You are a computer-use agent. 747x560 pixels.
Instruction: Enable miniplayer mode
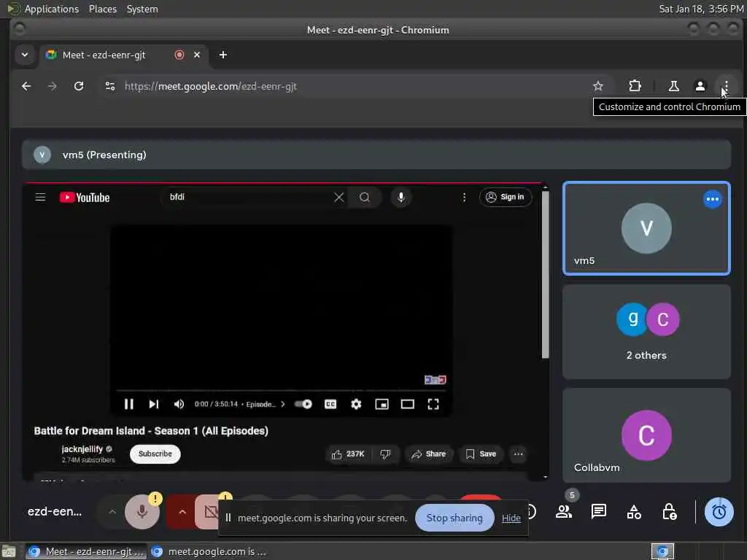pyautogui.click(x=382, y=404)
